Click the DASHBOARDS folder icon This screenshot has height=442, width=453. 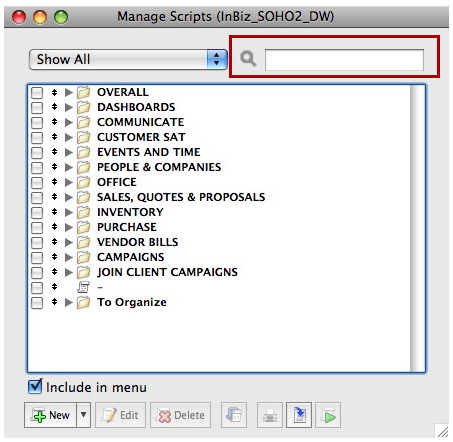pos(83,107)
